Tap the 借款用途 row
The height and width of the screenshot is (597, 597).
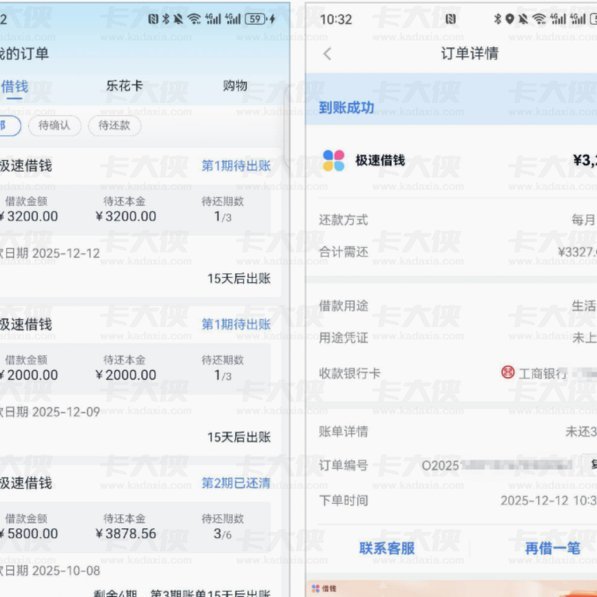point(458,305)
